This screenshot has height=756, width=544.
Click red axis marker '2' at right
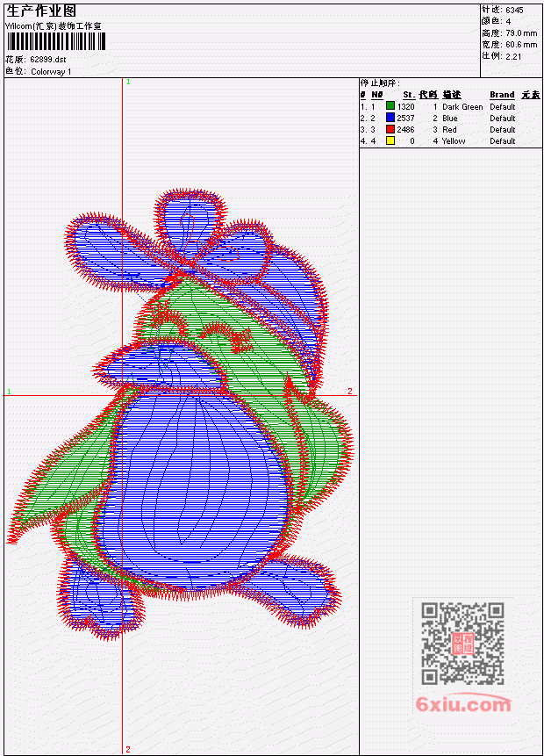[x=350, y=391]
